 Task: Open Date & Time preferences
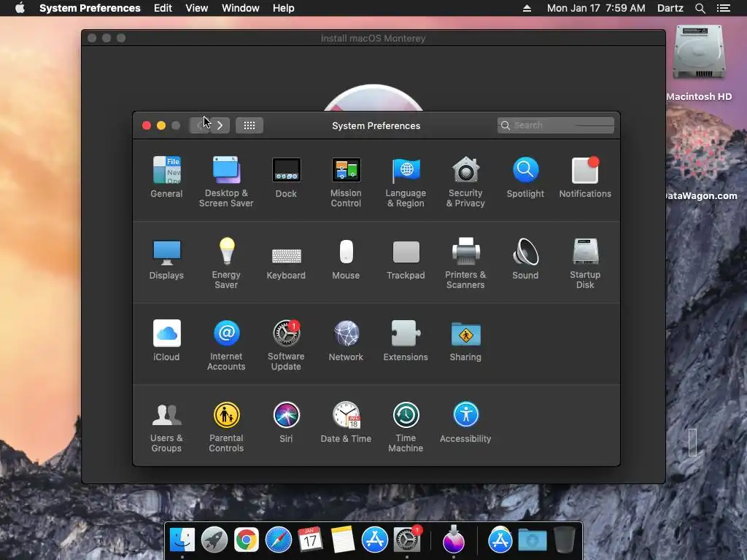[x=346, y=422]
